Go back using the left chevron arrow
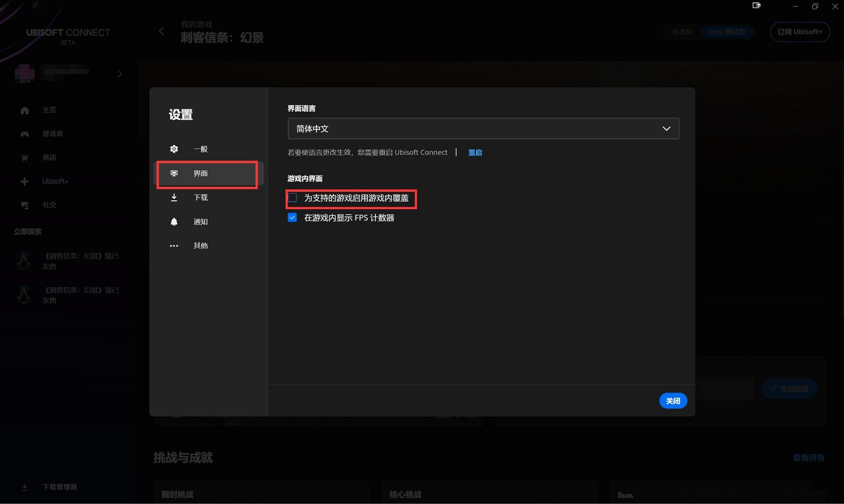844x504 pixels. [x=161, y=31]
